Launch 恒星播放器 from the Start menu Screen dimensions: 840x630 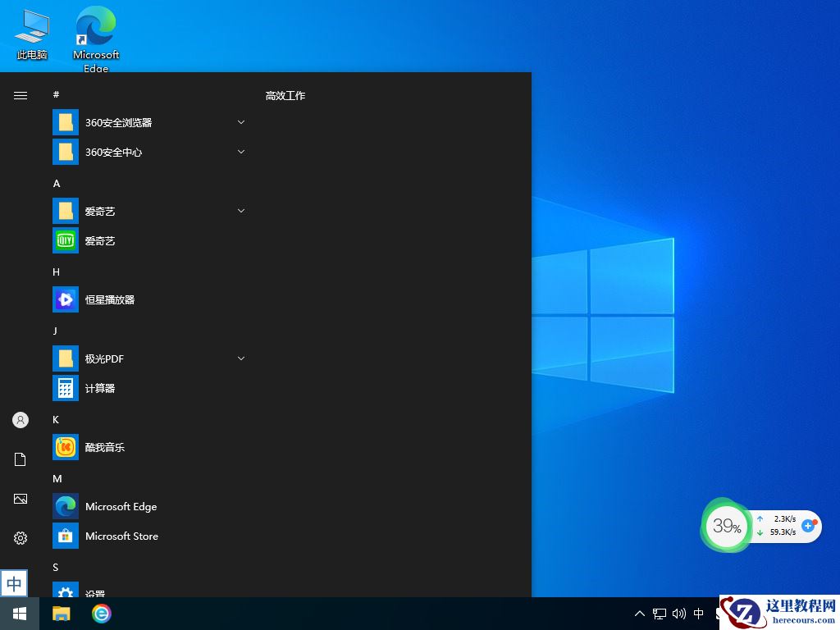click(x=111, y=299)
